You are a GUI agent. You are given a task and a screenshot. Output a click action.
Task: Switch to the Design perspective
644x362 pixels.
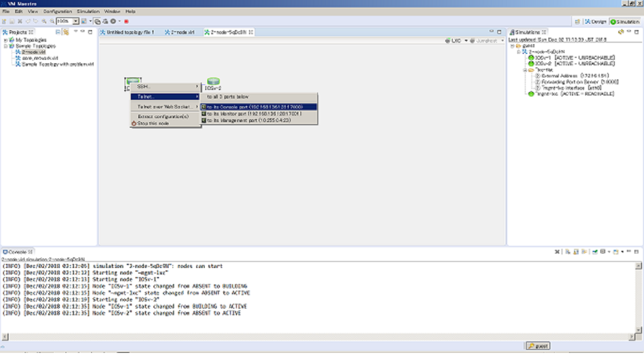595,22
